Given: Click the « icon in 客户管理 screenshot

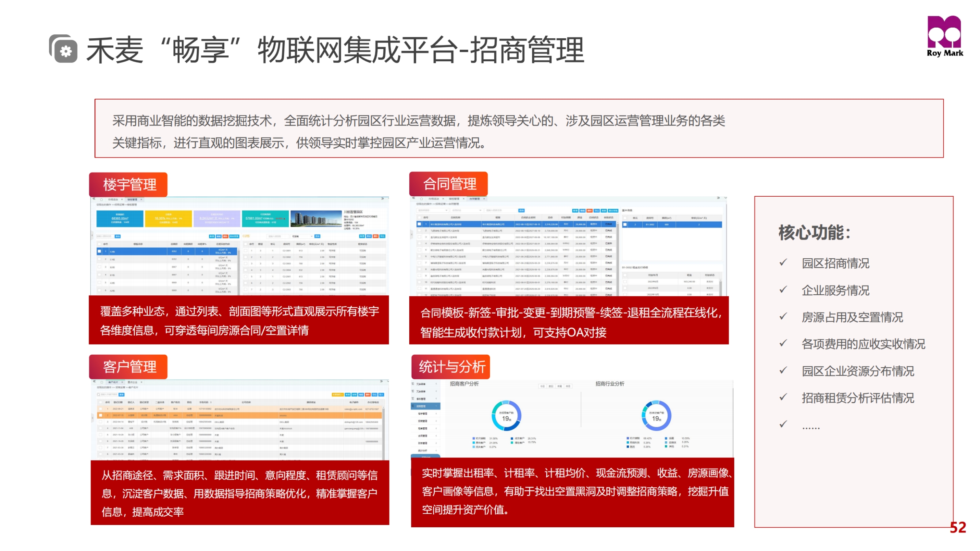Looking at the screenshot, I should [94, 382].
